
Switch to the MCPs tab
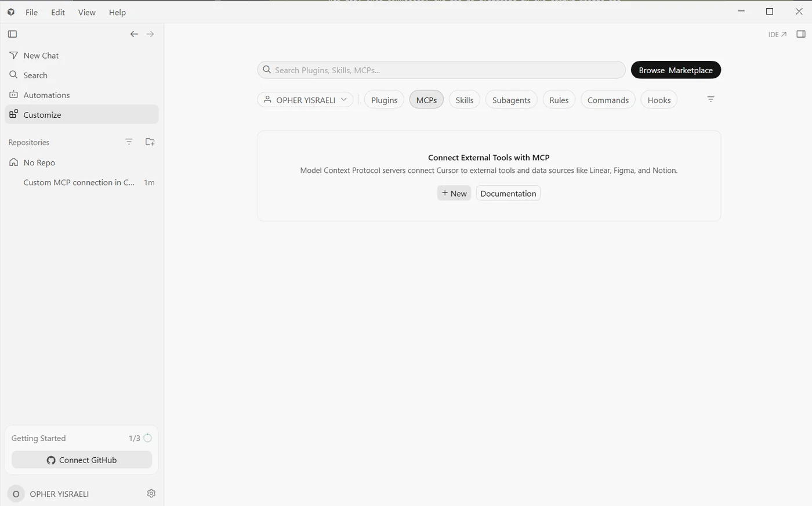[426, 100]
